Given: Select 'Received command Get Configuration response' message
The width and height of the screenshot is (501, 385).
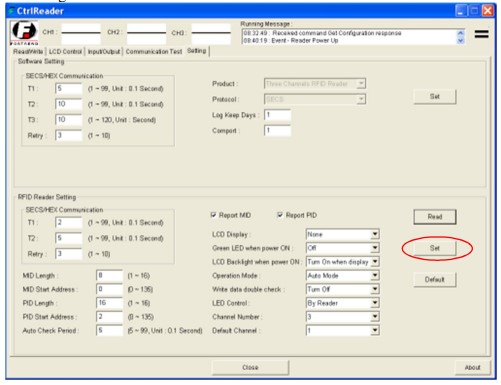Looking at the screenshot, I should pos(322,33).
